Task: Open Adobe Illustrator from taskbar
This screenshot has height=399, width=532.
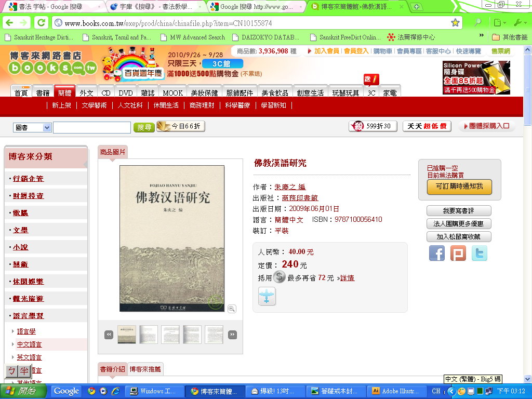Action: click(x=396, y=391)
